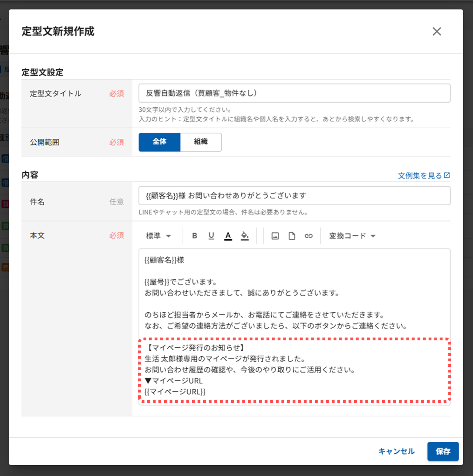Open the 文例集を見る link

419,175
